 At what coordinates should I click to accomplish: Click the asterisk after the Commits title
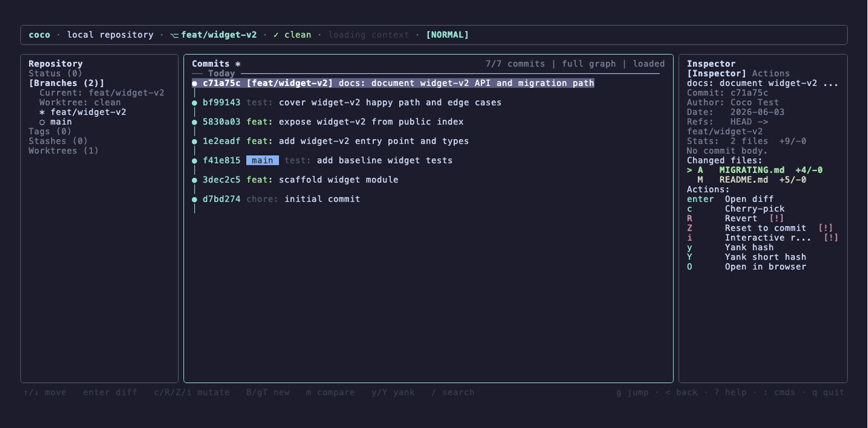238,64
